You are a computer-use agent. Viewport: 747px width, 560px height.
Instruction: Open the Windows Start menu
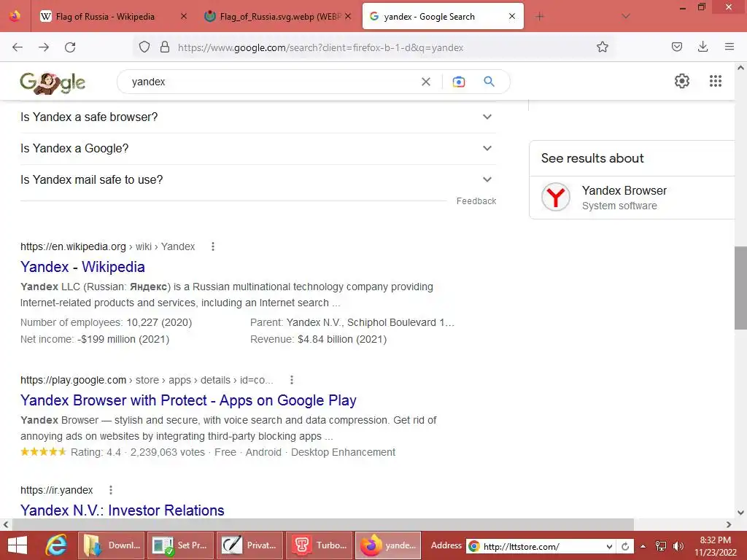[18, 545]
